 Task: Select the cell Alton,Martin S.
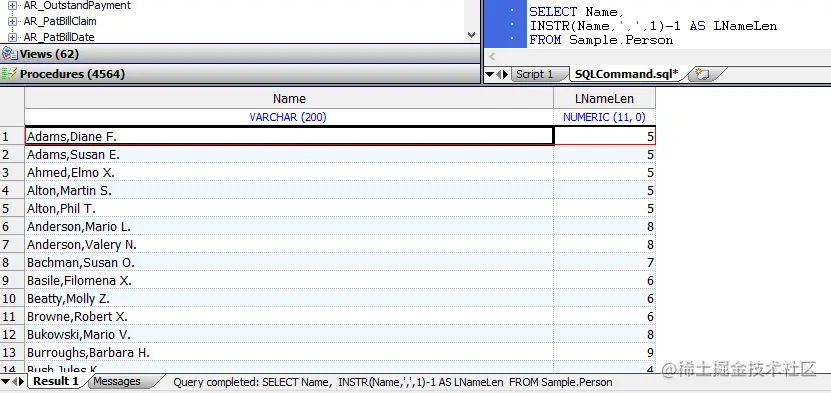pos(289,191)
